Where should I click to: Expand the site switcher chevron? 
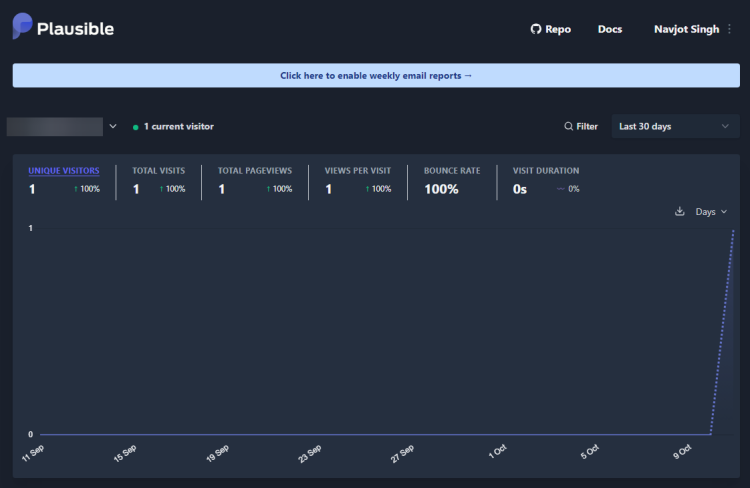coord(113,126)
